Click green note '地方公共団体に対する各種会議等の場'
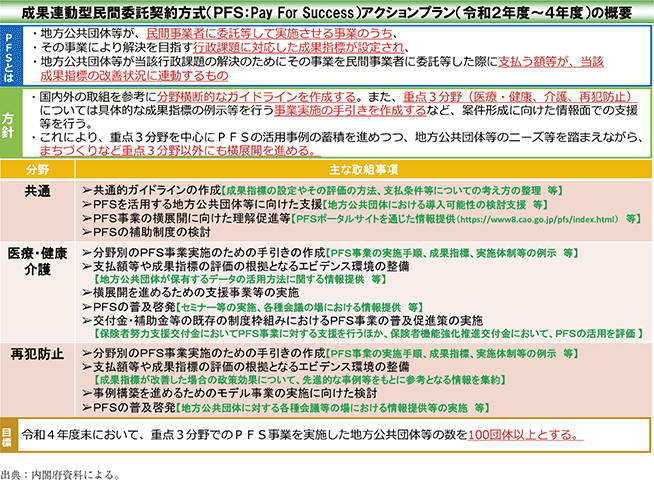The width and height of the screenshot is (654, 480). tap(332, 408)
